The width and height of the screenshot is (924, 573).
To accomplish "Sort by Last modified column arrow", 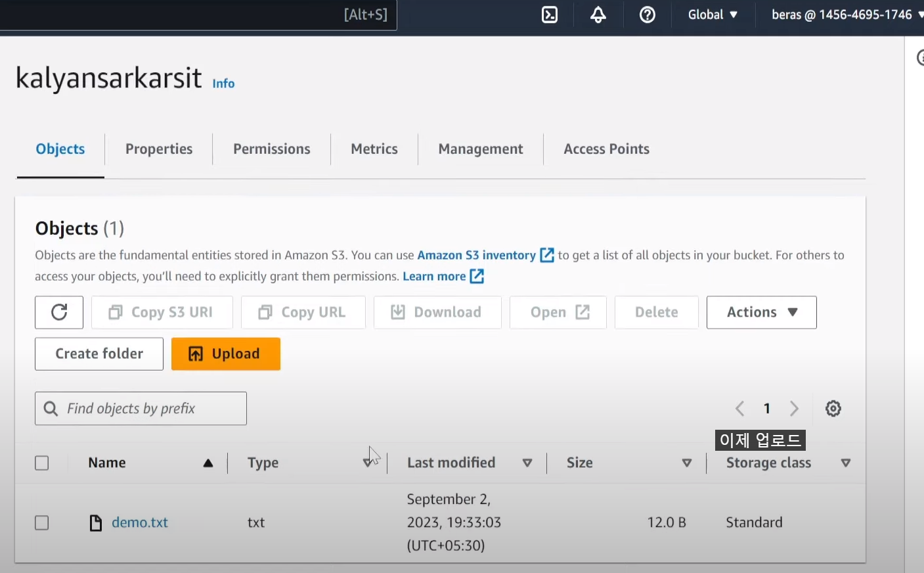I will [x=527, y=463].
